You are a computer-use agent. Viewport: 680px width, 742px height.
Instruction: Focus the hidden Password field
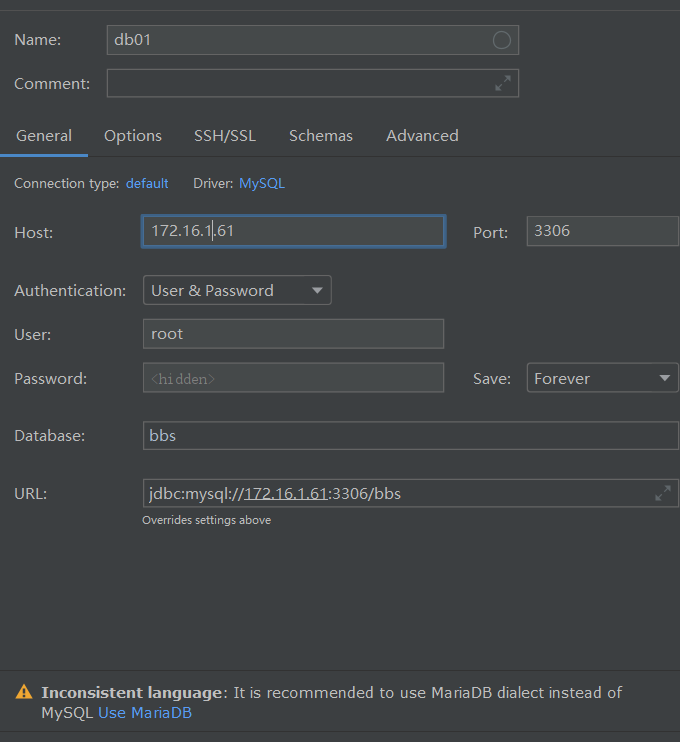(x=293, y=378)
